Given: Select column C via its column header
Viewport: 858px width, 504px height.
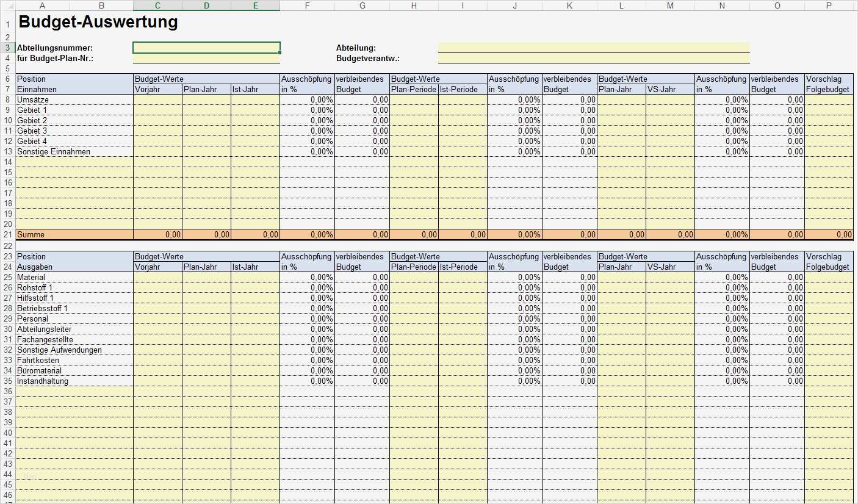Looking at the screenshot, I should [157, 5].
